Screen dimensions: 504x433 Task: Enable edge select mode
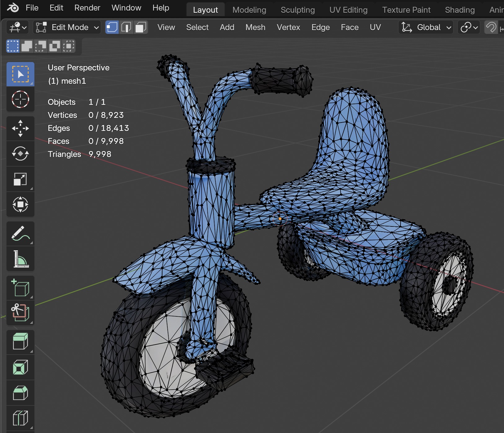click(x=126, y=28)
